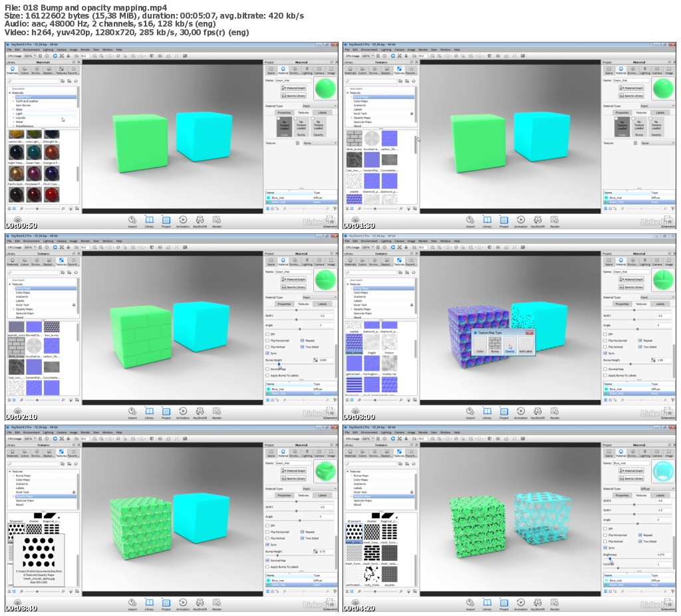Open Materials library tab in 00:01:30 frame

[x=350, y=70]
